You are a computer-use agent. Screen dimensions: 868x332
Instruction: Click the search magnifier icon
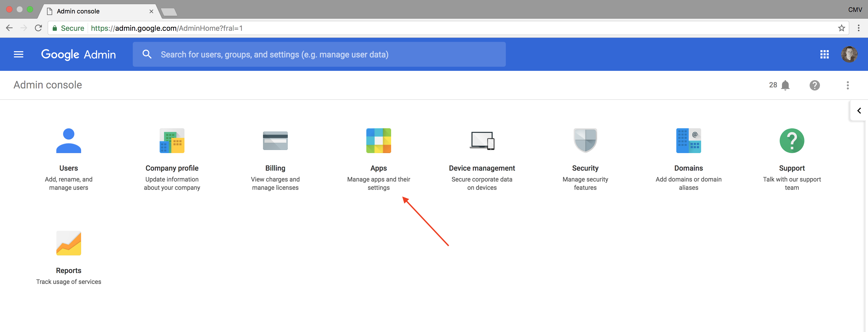[147, 54]
